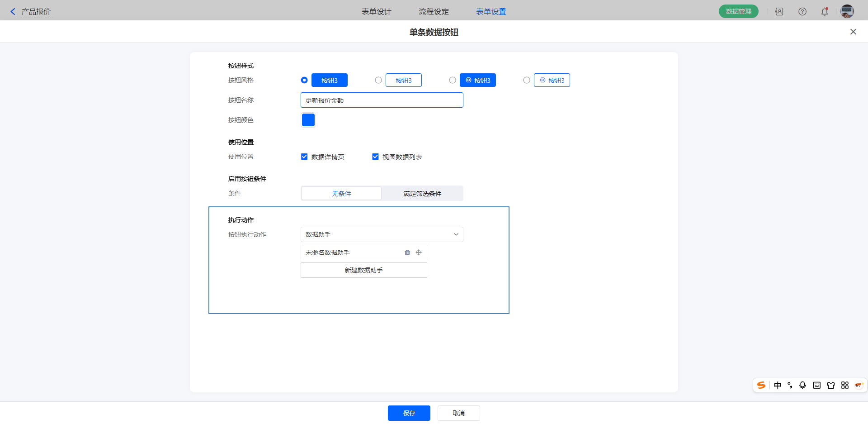Uncheck the 数据详情页 checkbox
The image size is (868, 424).
[x=304, y=157]
